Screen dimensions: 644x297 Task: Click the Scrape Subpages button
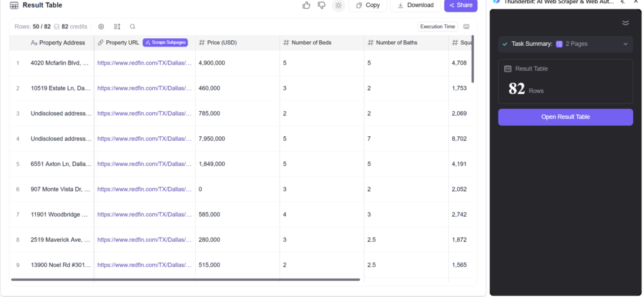165,43
